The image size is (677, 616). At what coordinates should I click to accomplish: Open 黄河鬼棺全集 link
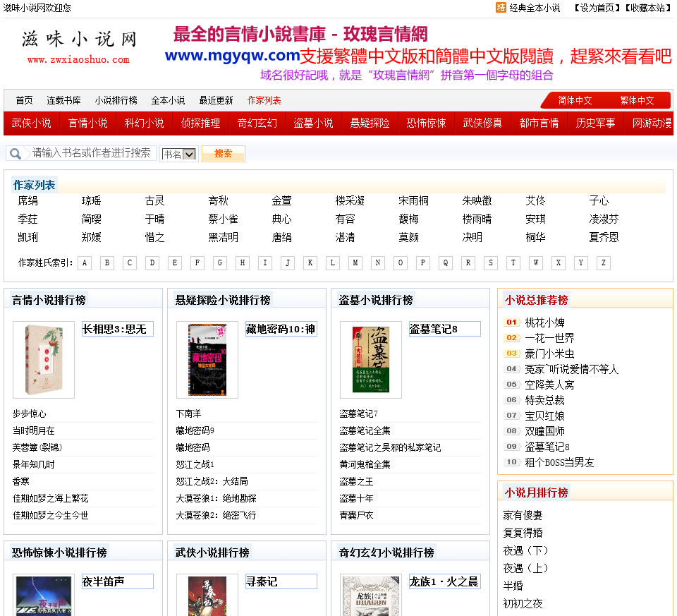click(365, 464)
